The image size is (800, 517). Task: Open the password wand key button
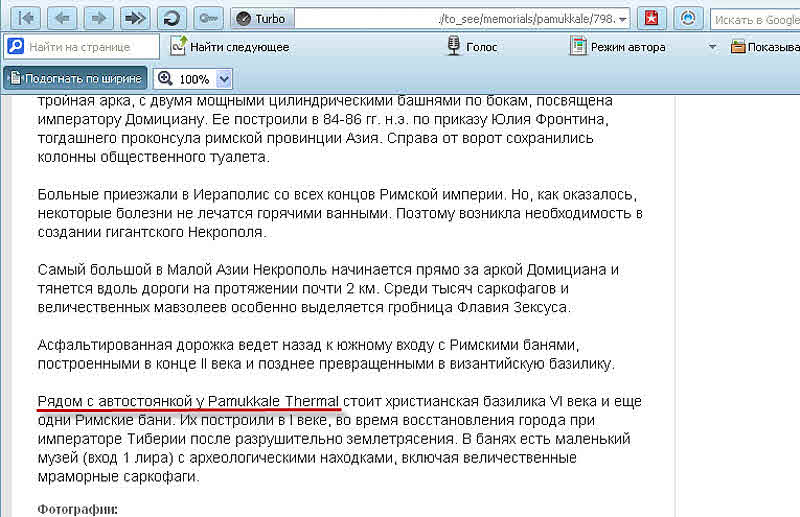[208, 18]
